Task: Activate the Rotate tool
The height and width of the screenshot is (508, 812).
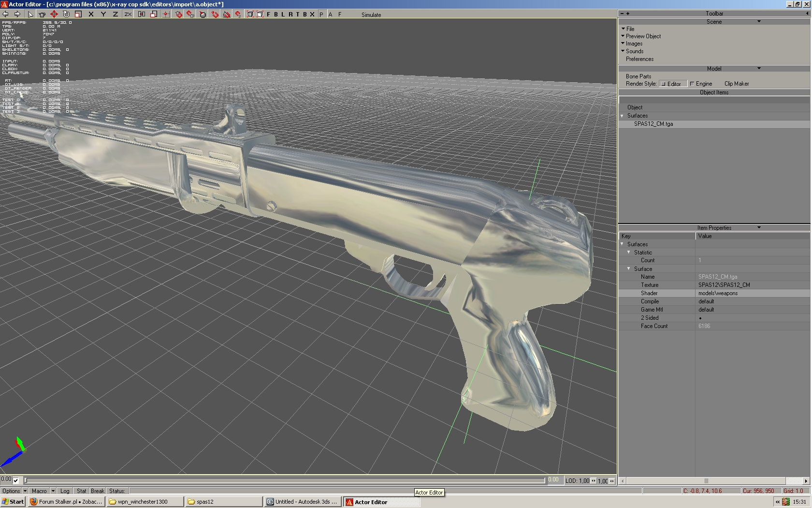Action: [x=66, y=15]
